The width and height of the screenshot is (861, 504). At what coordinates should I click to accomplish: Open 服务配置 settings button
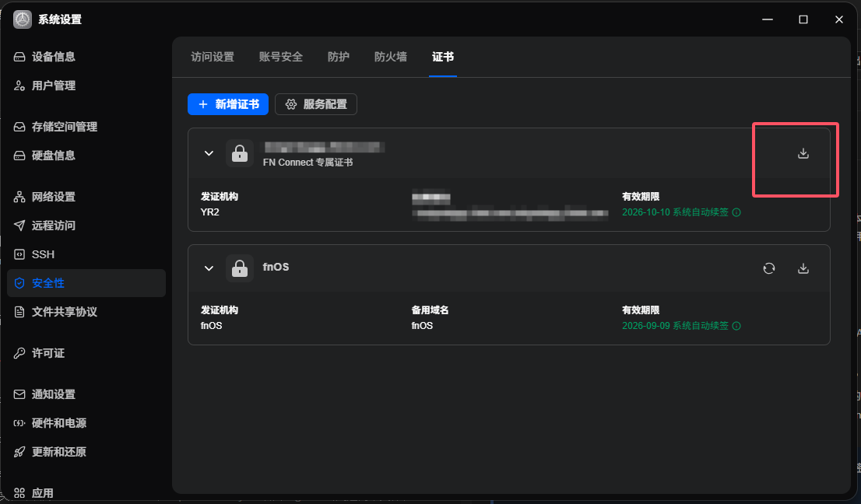point(316,104)
